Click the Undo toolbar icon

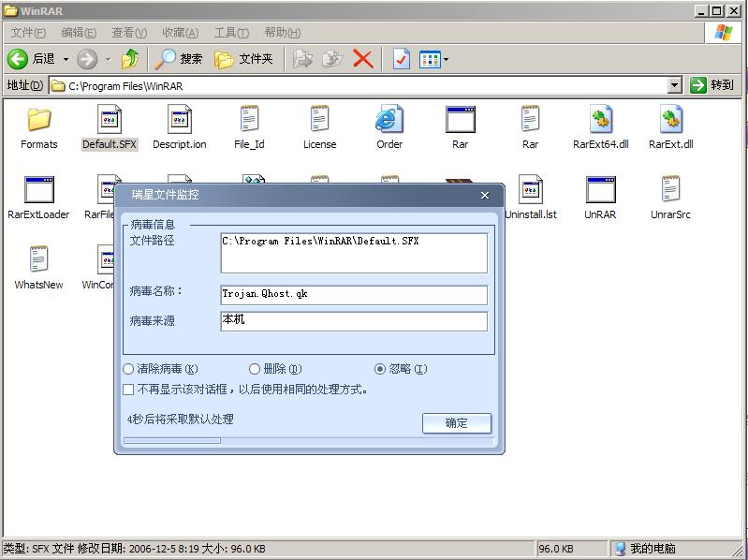pyautogui.click(x=401, y=59)
